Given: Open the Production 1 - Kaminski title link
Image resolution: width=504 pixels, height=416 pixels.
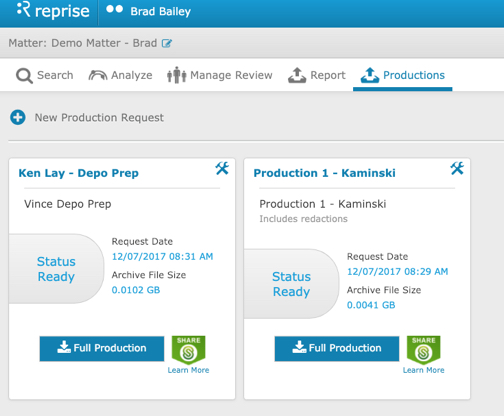Looking at the screenshot, I should click(x=324, y=173).
